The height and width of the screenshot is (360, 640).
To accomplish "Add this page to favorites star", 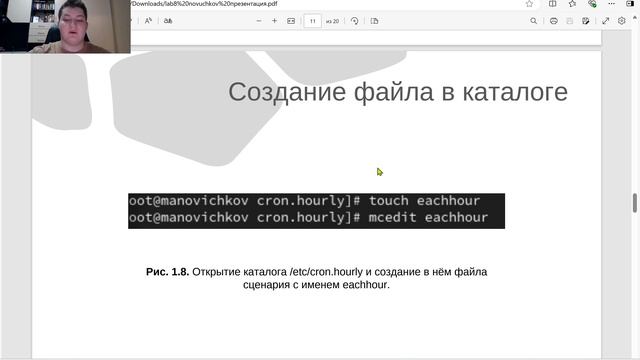I will 529,4.
